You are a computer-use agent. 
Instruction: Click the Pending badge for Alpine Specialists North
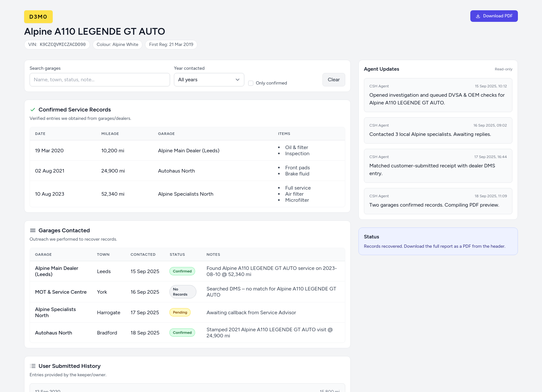(180, 312)
